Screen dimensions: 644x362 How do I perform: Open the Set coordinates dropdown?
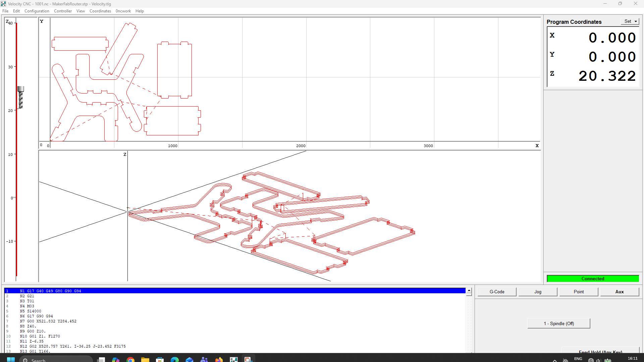tap(630, 21)
